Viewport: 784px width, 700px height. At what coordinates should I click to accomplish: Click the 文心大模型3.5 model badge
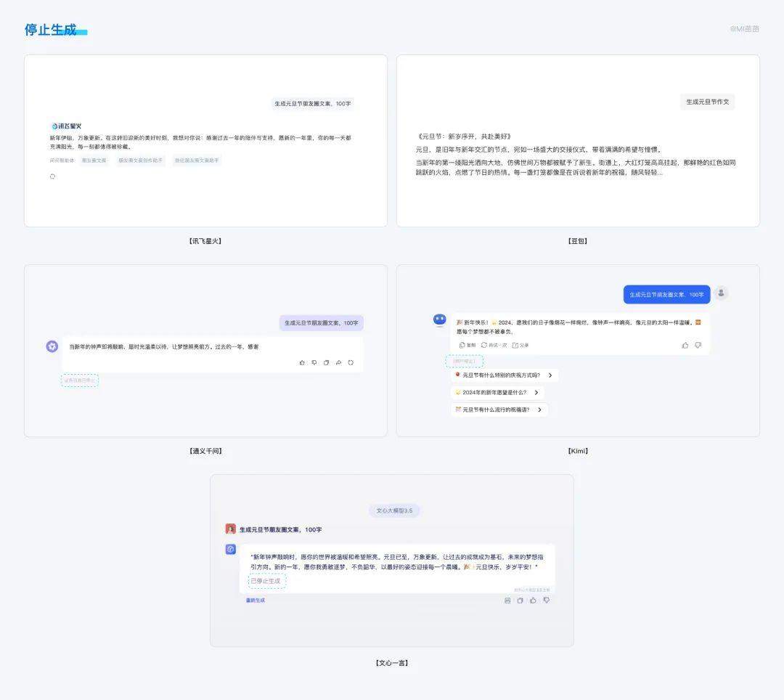(394, 510)
